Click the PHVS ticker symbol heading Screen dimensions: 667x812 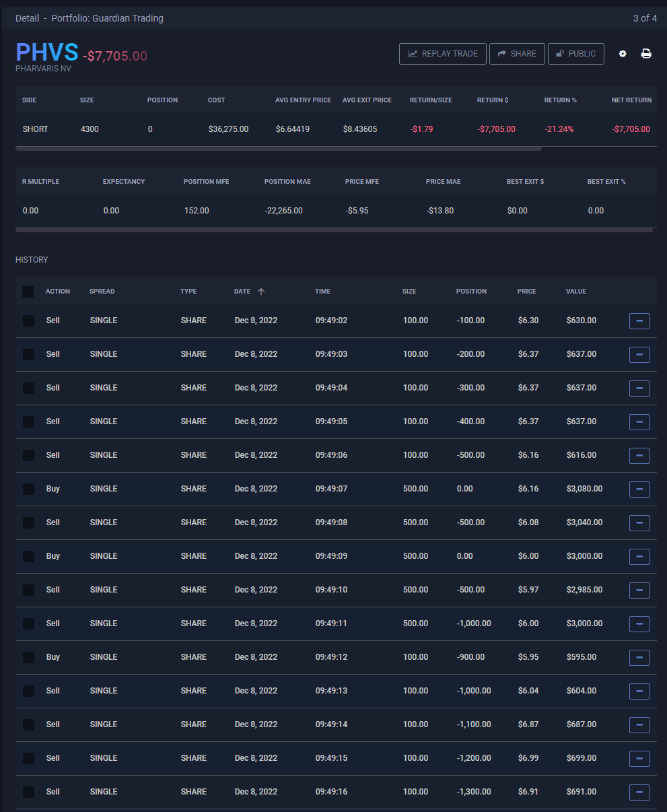click(47, 53)
